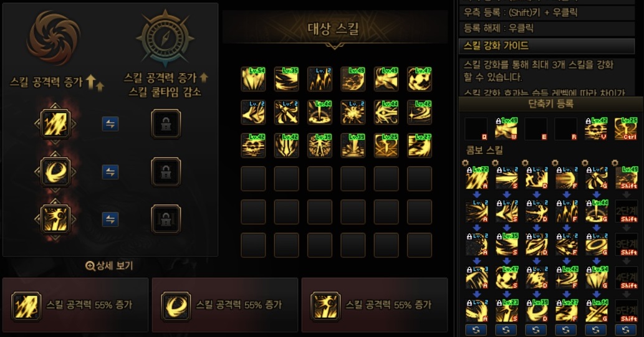
Task: Click the swirl emblem for skill attack increase
Action: pos(54,38)
